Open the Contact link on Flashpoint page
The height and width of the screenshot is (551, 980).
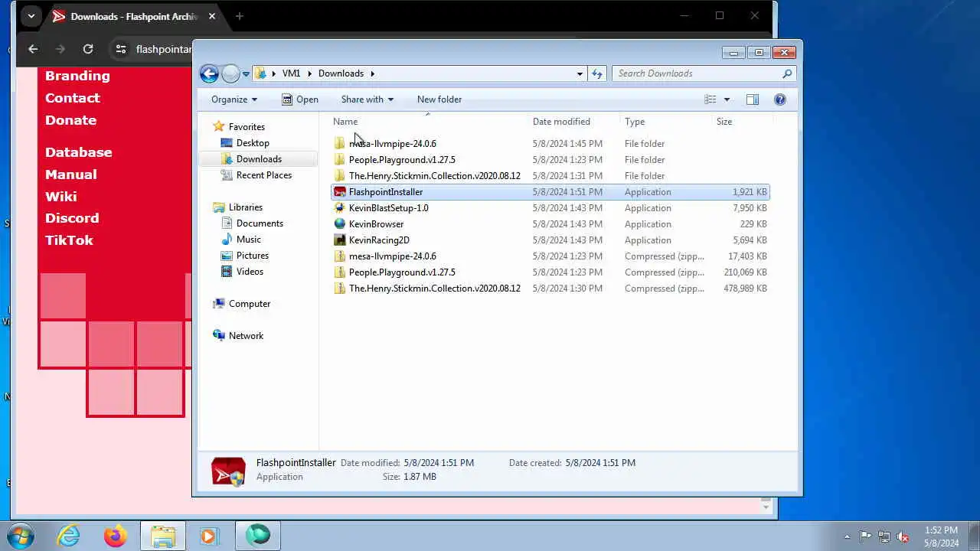[x=73, y=98]
